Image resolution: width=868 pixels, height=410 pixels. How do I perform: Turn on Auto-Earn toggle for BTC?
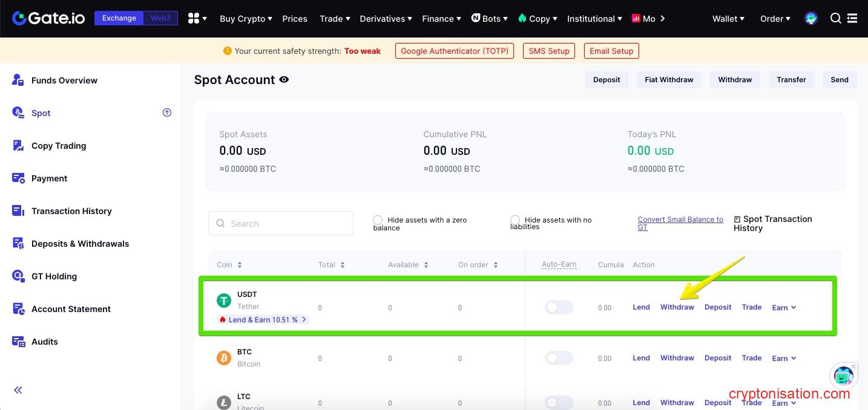pyautogui.click(x=559, y=358)
